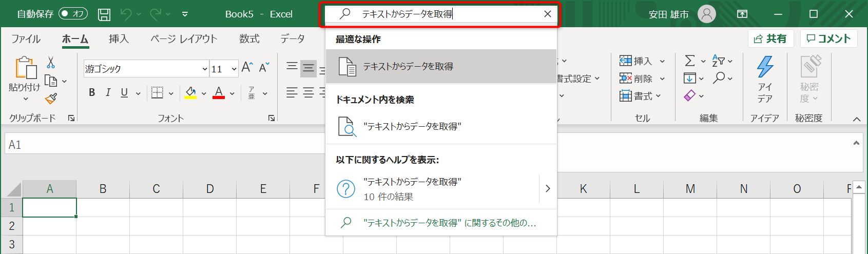Click the Sort and Filter icon
This screenshot has height=254, width=868.
click(719, 61)
